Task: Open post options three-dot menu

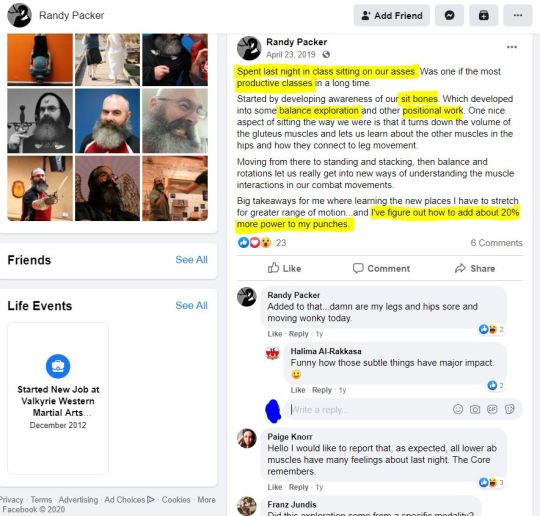Action: (x=511, y=47)
